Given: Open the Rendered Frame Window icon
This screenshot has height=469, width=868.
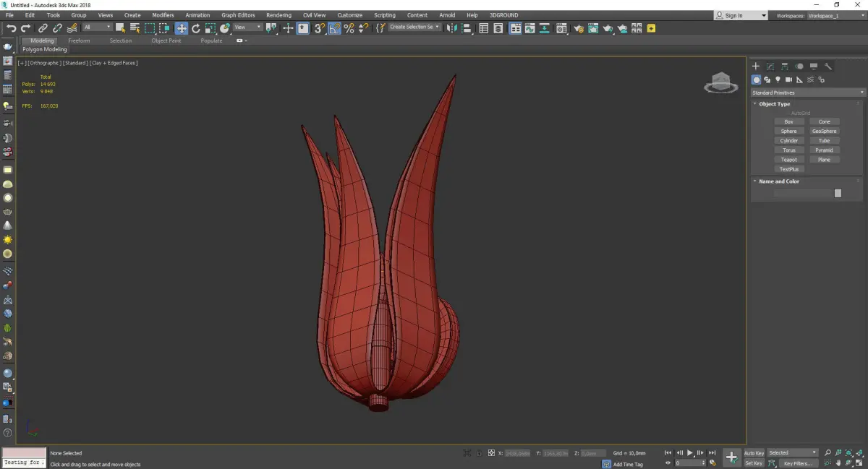Looking at the screenshot, I should click(x=593, y=28).
